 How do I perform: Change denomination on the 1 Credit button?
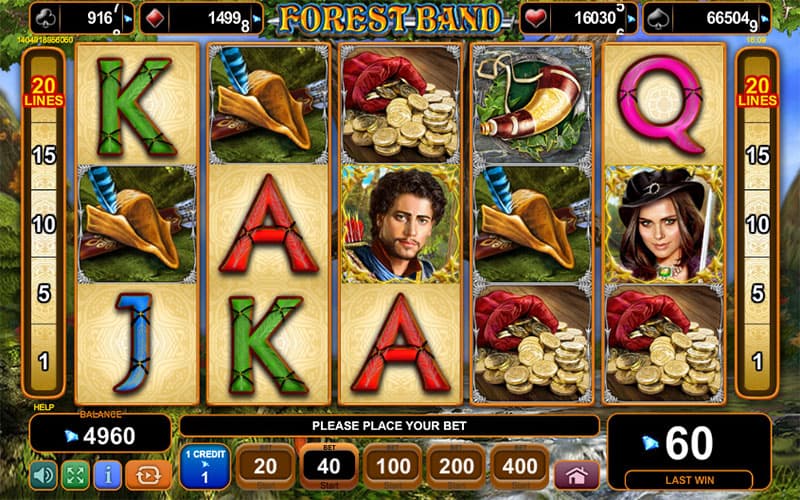coord(205,466)
